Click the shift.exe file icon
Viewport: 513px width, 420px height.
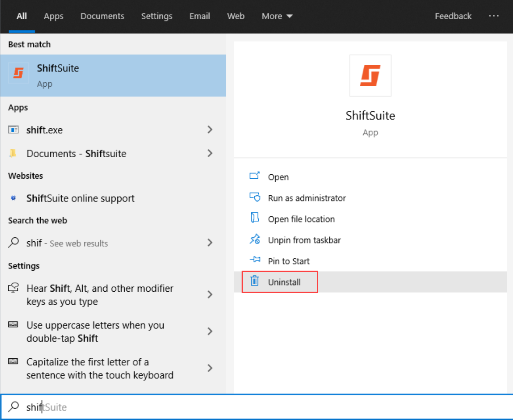[14, 130]
